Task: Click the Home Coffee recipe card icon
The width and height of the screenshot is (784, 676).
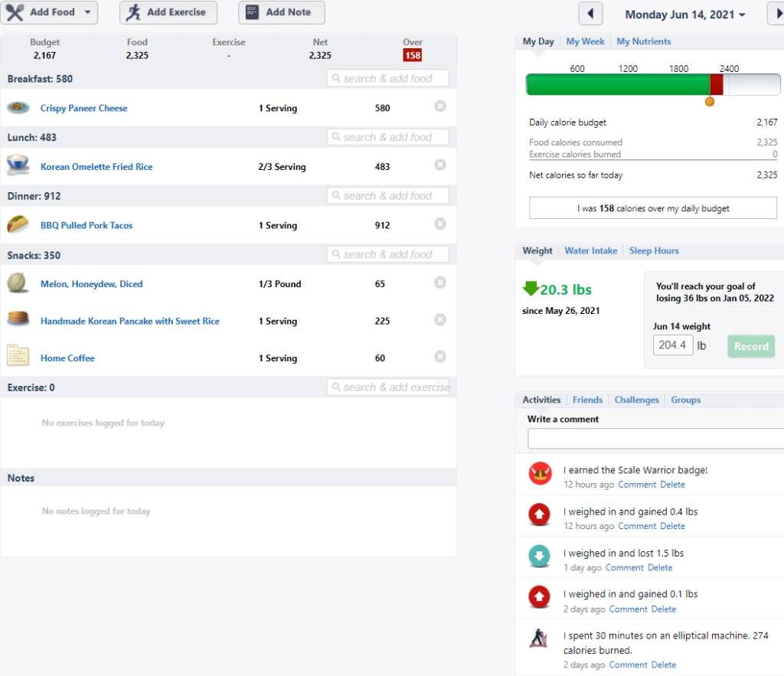Action: pos(18,356)
